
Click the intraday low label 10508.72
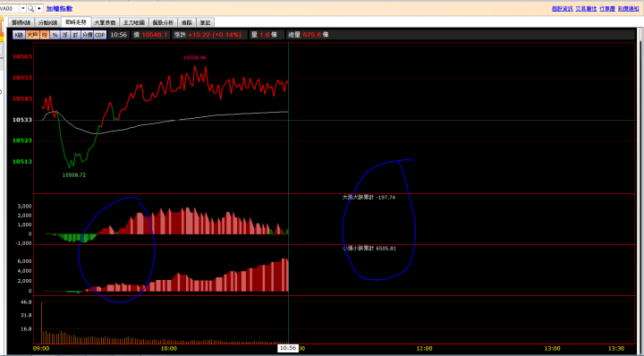pyautogui.click(x=74, y=175)
